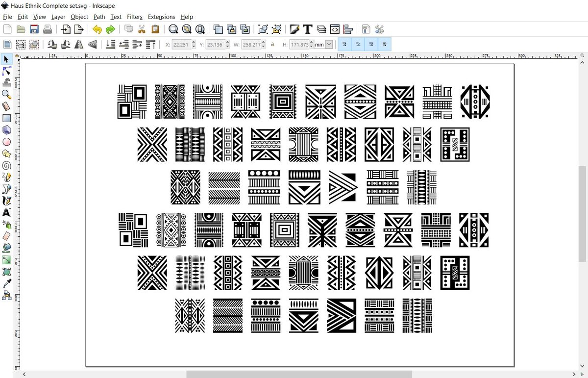
Task: Open the Layer menu
Action: pyautogui.click(x=58, y=17)
